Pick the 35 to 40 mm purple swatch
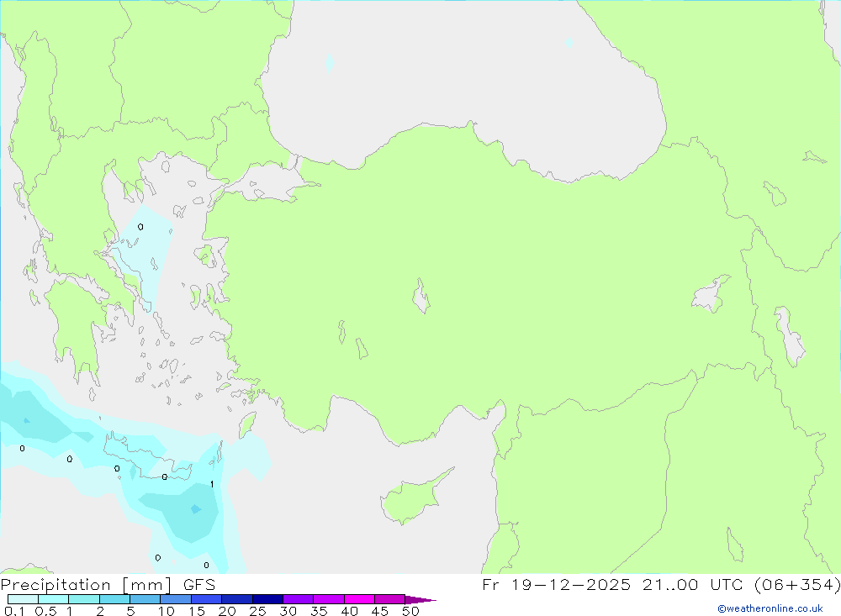Screen dimensions: 841x616 coord(329,599)
